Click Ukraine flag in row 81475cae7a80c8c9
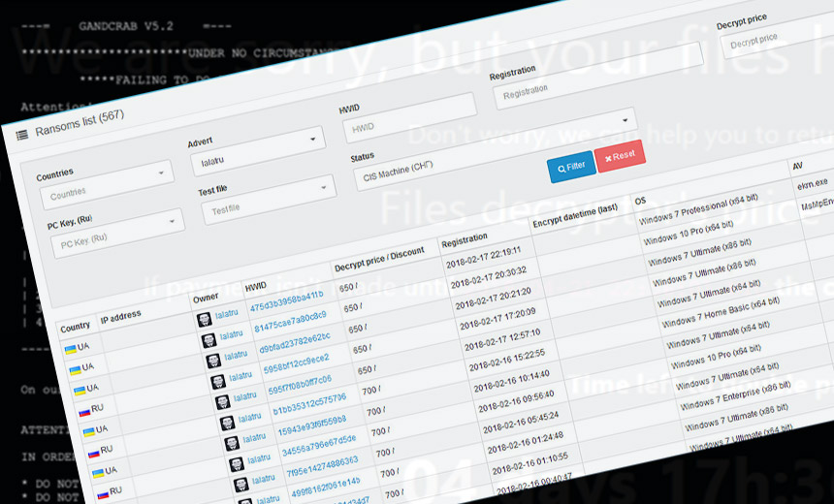This screenshot has width=834, height=504. [75, 370]
